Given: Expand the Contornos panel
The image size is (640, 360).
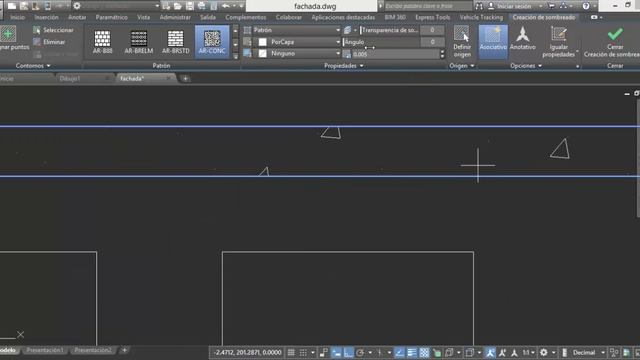Looking at the screenshot, I should tap(33, 65).
